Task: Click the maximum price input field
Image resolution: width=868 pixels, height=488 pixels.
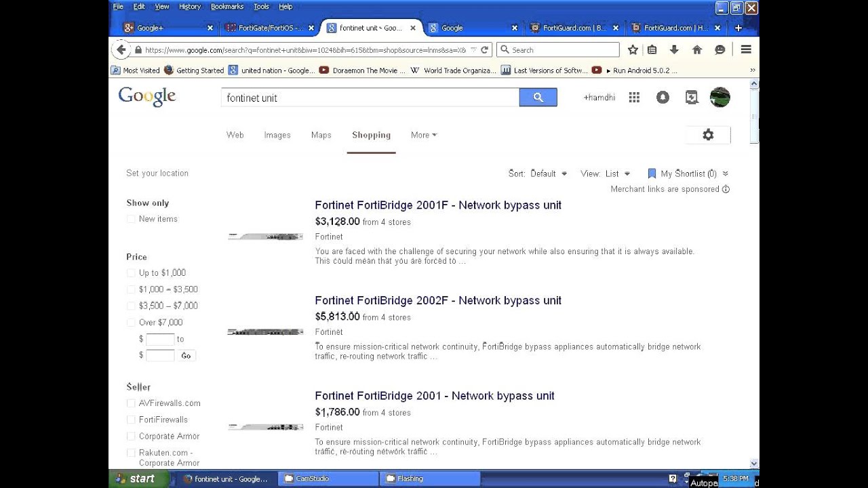Action: pyautogui.click(x=160, y=355)
